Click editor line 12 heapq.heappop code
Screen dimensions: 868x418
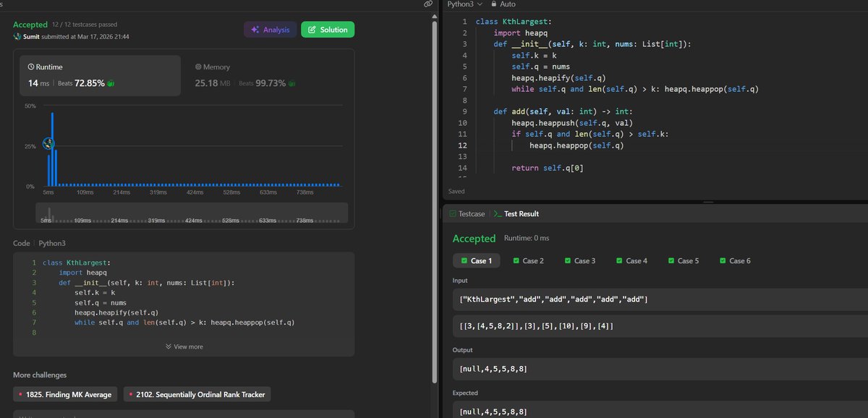point(576,145)
